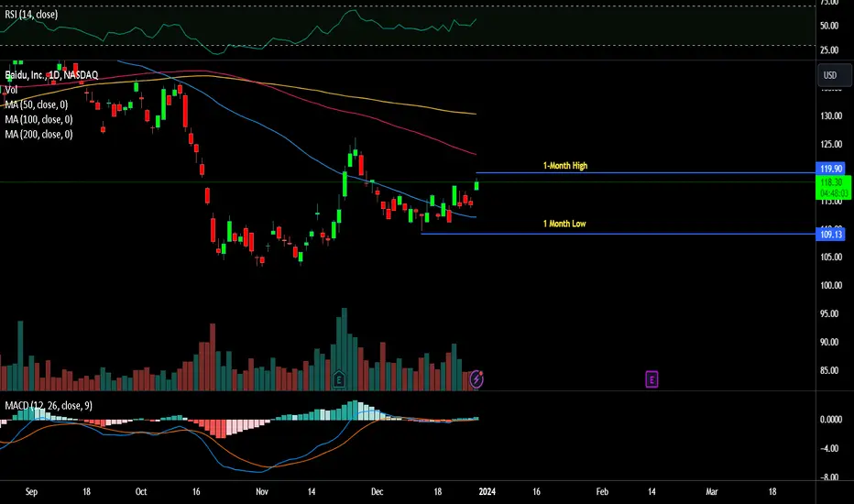Click the 1 Month Low horizontal blue line
854x504 pixels.
point(619,235)
